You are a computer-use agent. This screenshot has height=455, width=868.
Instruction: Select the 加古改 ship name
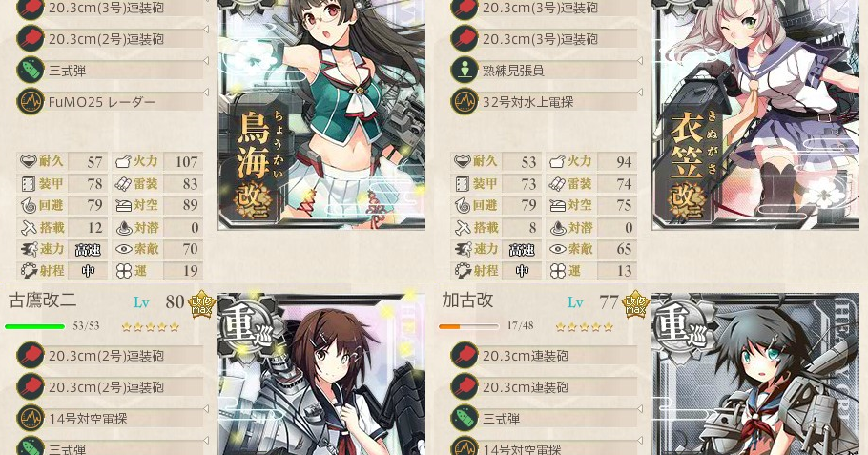[467, 300]
